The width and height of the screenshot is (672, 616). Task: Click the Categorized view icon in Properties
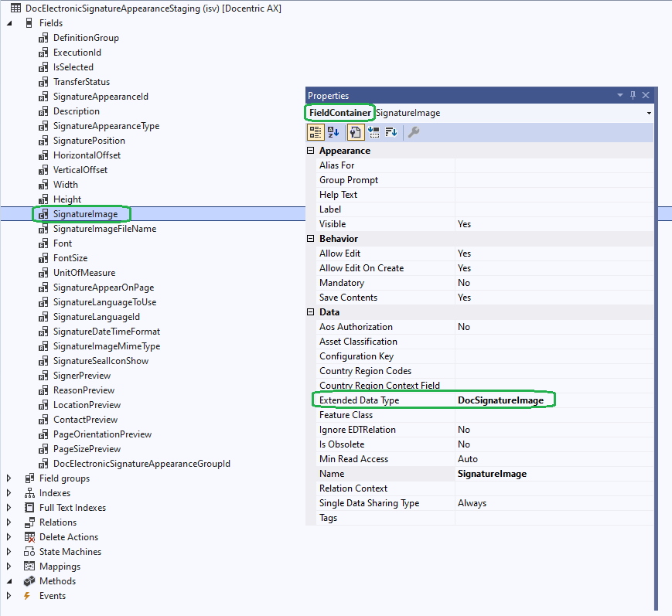click(x=316, y=132)
